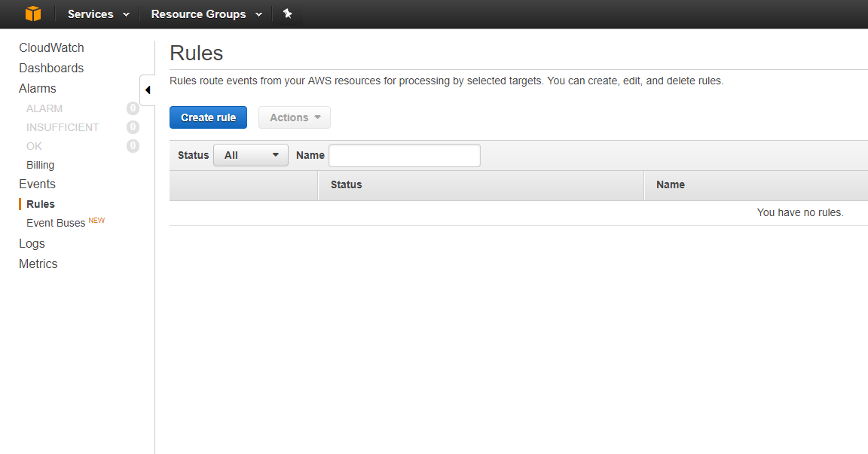This screenshot has width=868, height=454.
Task: Select the OK alarm state link
Action: (x=34, y=147)
